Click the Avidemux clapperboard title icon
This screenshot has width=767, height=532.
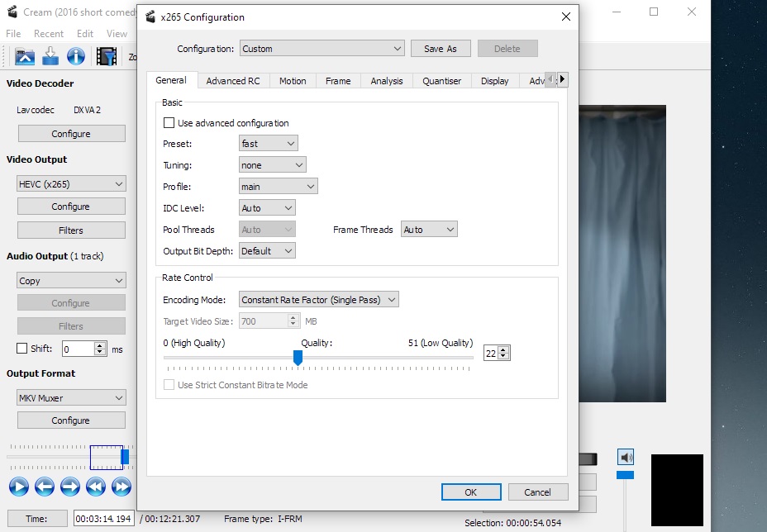[12, 12]
